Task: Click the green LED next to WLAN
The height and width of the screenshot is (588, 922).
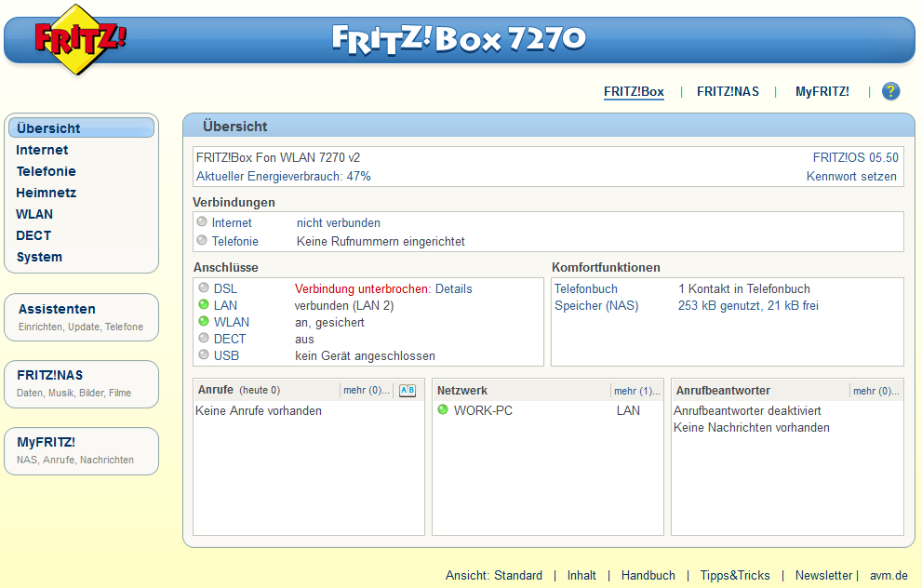Action: [204, 321]
